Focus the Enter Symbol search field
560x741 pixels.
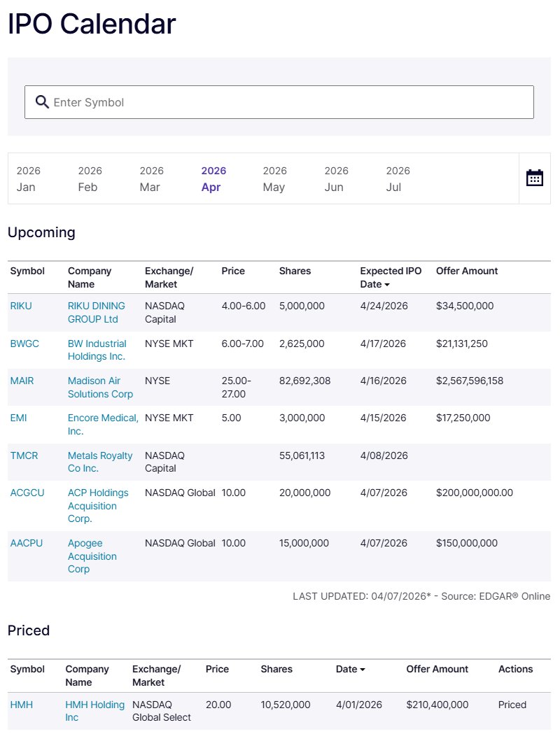tap(279, 102)
